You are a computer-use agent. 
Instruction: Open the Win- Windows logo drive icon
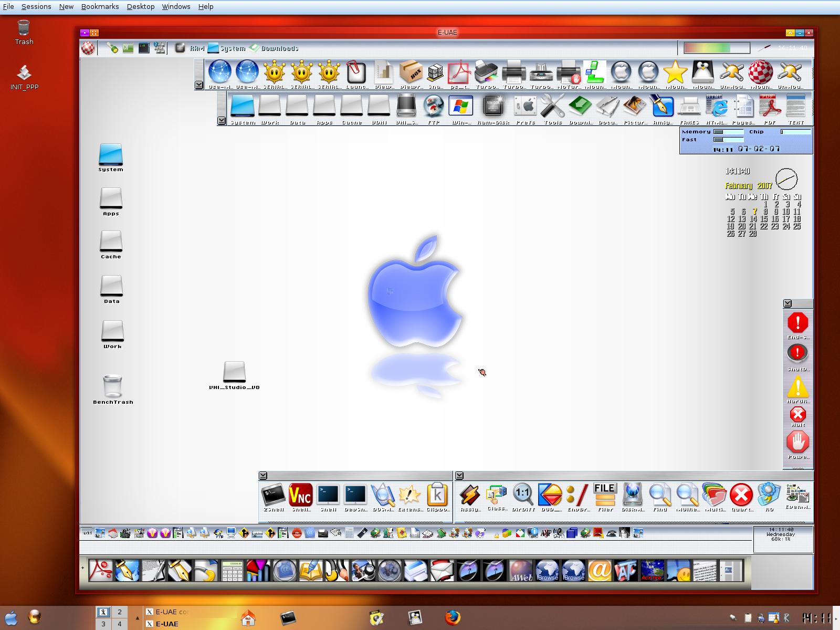click(x=461, y=108)
